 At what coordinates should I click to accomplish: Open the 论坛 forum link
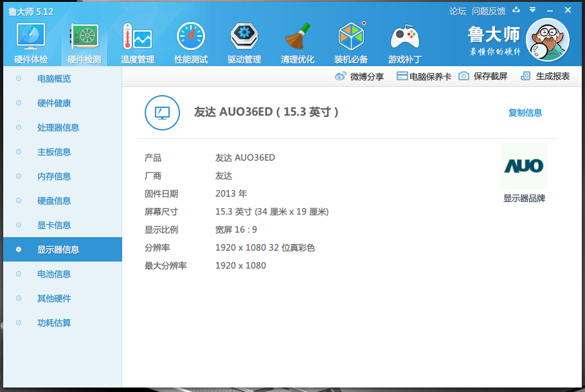pyautogui.click(x=458, y=12)
